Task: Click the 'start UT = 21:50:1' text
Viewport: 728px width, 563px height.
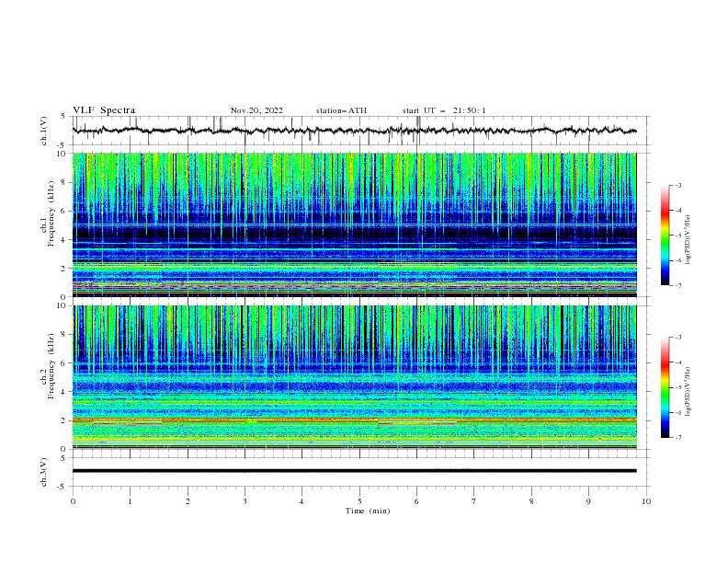Action: point(444,110)
